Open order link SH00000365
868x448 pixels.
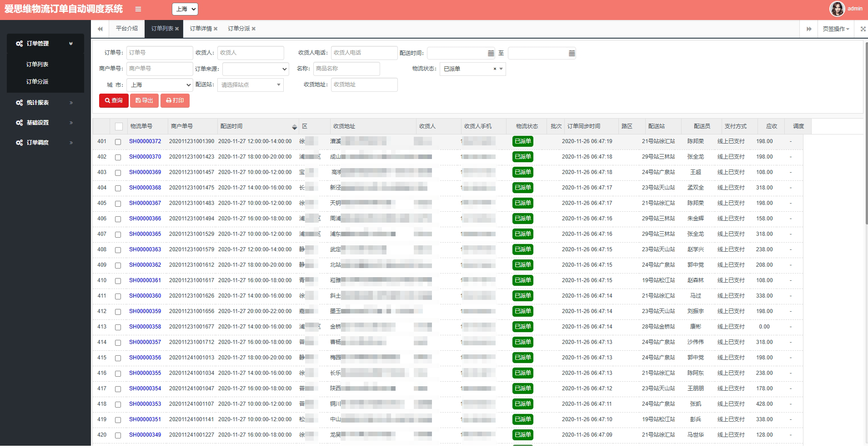145,234
